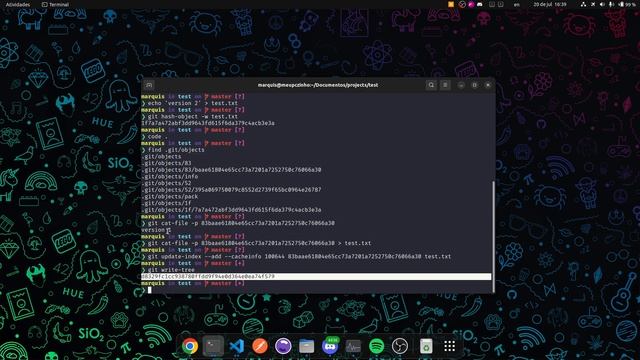Click the terminal search icon
Image resolution: width=640 pixels, height=360 pixels.
[431, 85]
